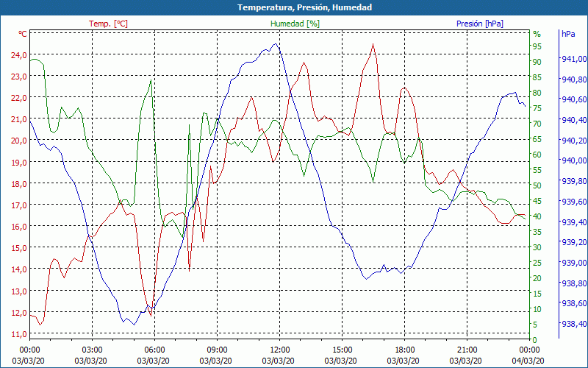Click the '85' humidity axis tick
The width and height of the screenshot is (588, 368).
[x=537, y=77]
